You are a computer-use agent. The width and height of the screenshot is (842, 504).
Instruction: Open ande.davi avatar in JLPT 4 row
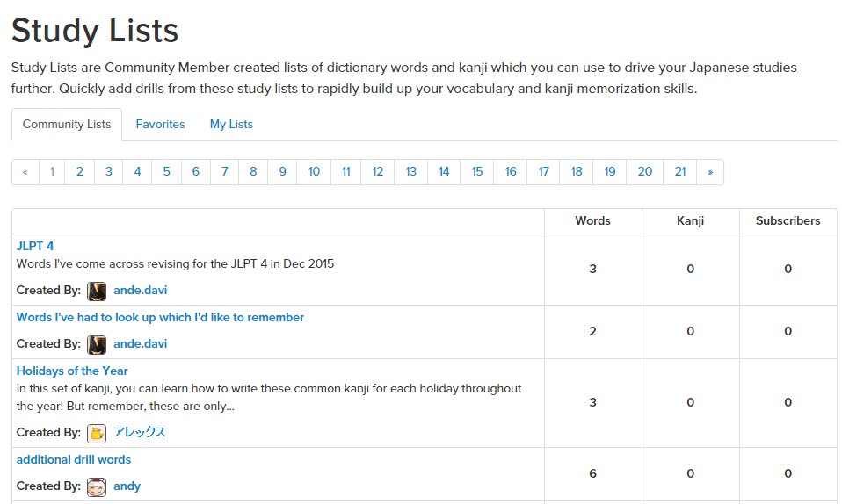point(97,291)
